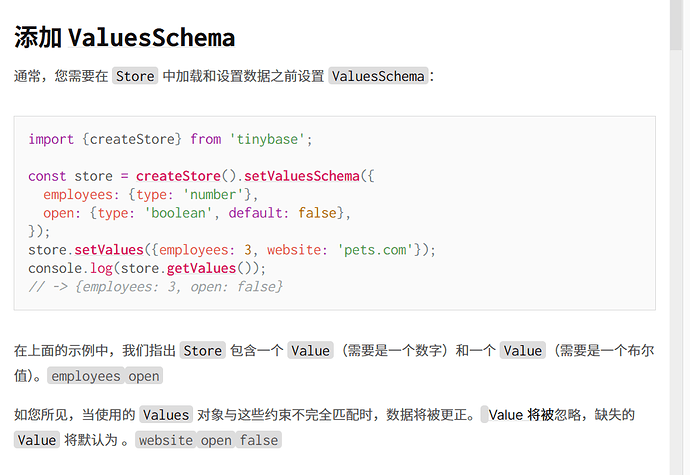Click the vertical scrollbar thumb
The image size is (690, 475).
tap(677, 30)
